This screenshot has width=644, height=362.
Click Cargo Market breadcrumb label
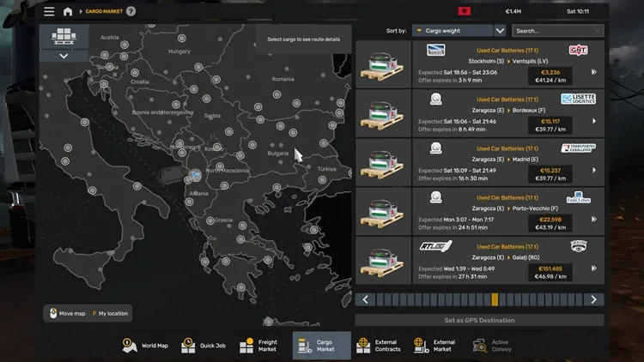(104, 11)
